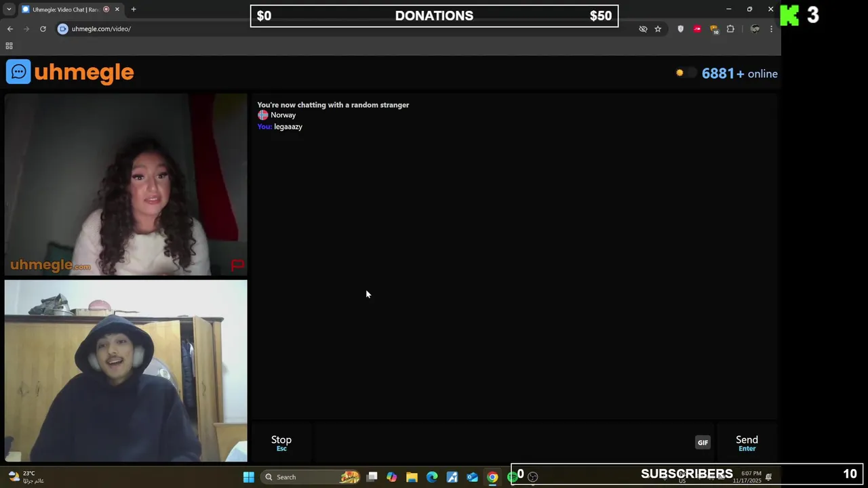Screen dimensions: 868x488
Task: Go back to the previous page
Action: 10,29
